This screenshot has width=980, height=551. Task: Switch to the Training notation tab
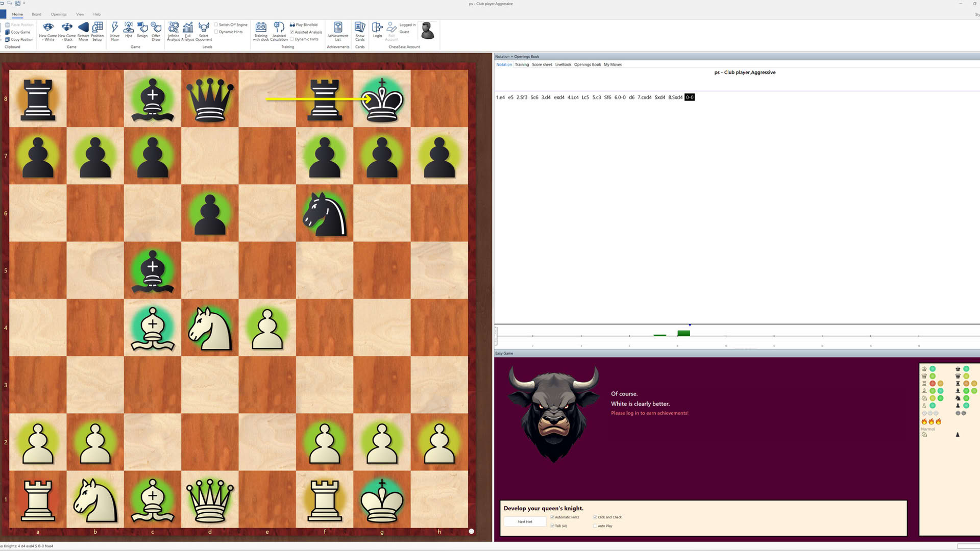[x=522, y=65]
